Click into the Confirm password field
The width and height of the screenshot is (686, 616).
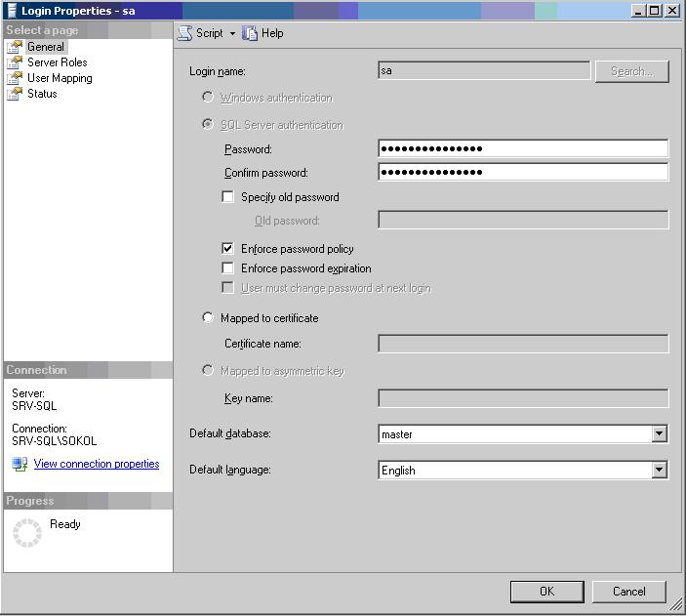[523, 172]
